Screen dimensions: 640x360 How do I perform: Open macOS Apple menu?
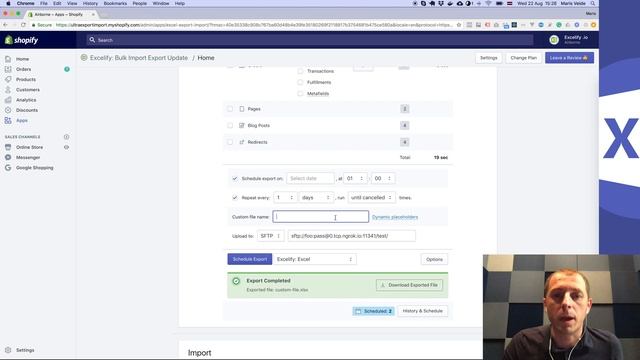[x=8, y=3]
